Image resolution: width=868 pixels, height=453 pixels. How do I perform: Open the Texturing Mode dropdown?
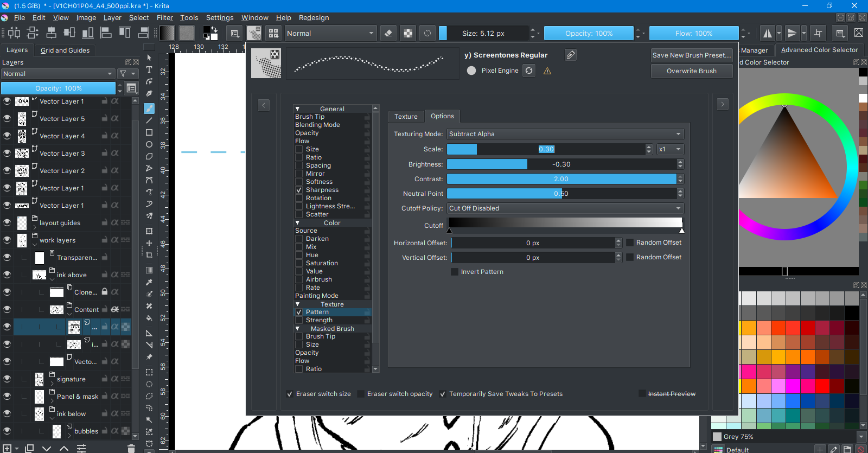coord(565,134)
